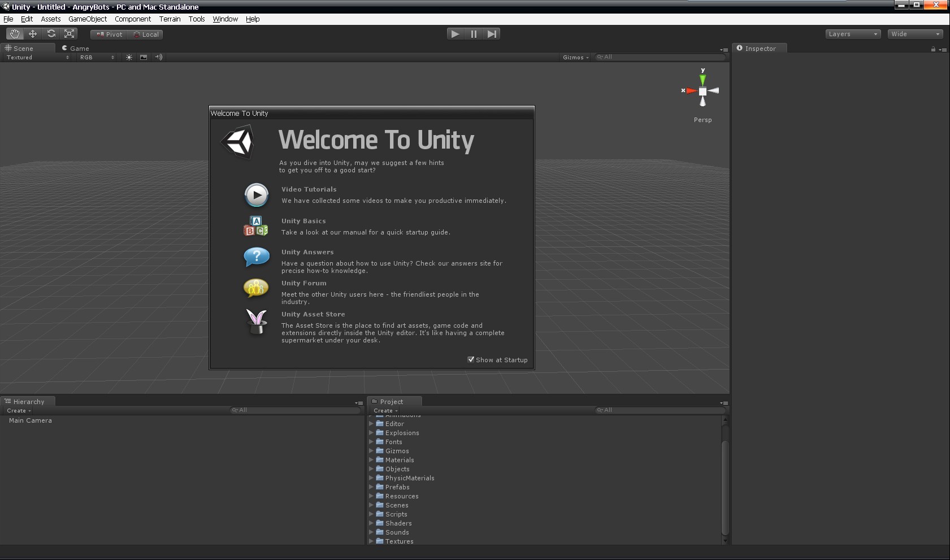Open the Scene panel options menu icon

coord(724,50)
